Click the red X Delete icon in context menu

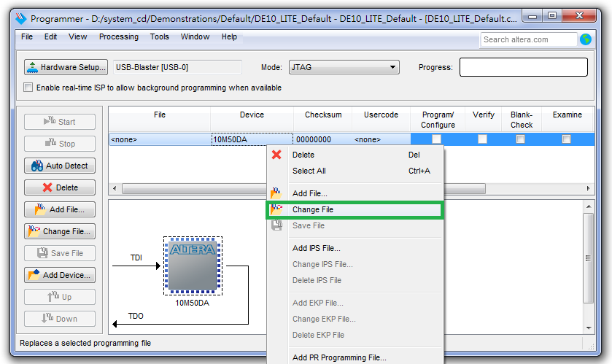[x=276, y=155]
